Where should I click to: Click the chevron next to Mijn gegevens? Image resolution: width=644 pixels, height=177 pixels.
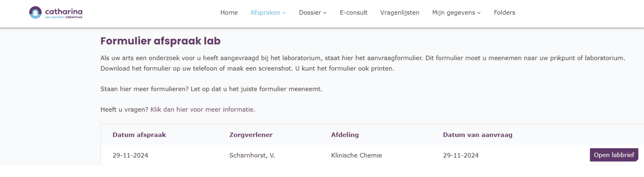(479, 13)
